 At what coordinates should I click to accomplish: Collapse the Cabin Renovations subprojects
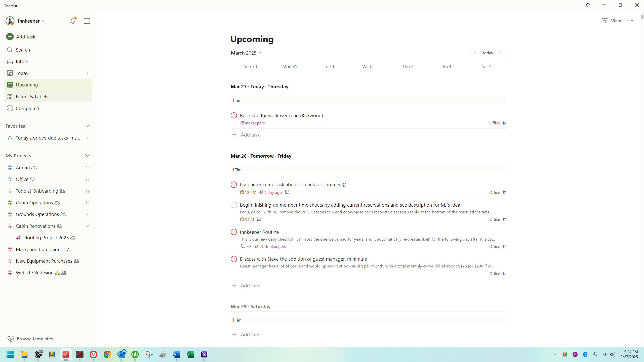[x=87, y=226]
